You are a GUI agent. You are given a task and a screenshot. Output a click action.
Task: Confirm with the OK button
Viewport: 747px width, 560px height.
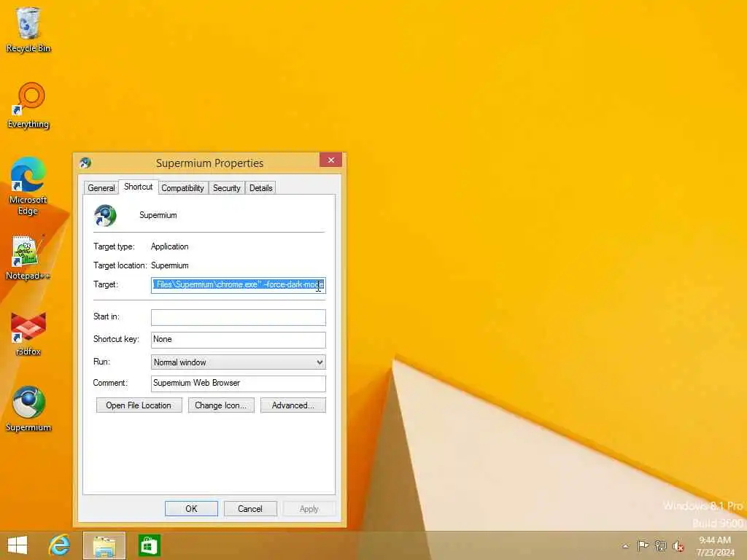coord(192,508)
